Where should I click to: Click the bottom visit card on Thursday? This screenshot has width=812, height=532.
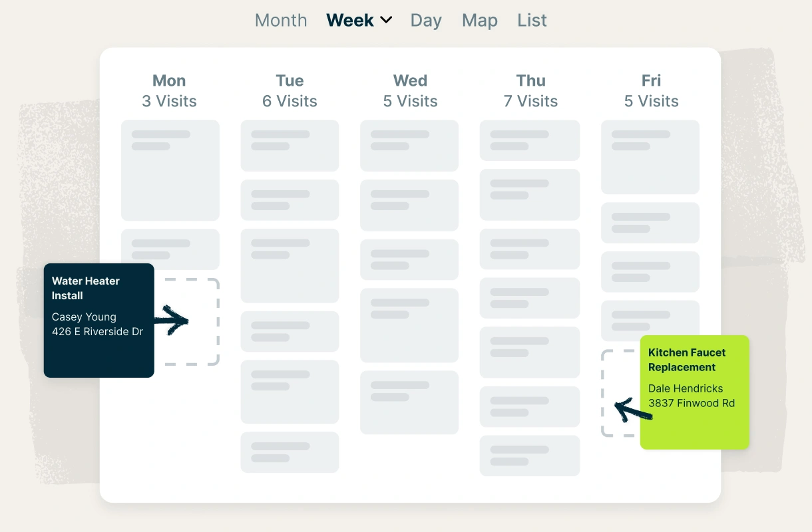[530, 456]
